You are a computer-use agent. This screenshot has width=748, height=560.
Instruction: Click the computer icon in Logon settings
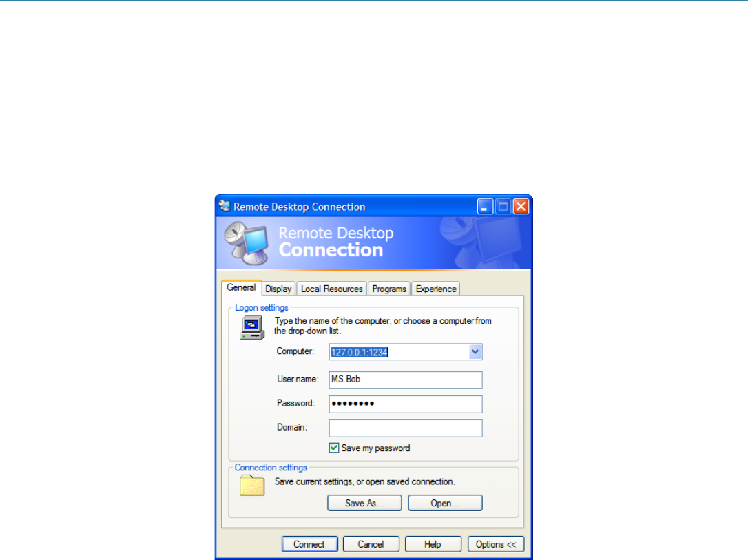[x=252, y=328]
